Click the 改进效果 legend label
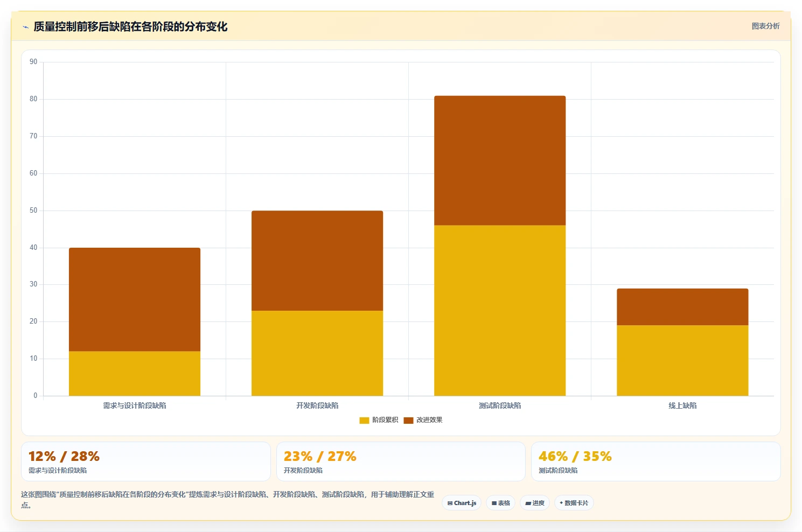 (429, 420)
